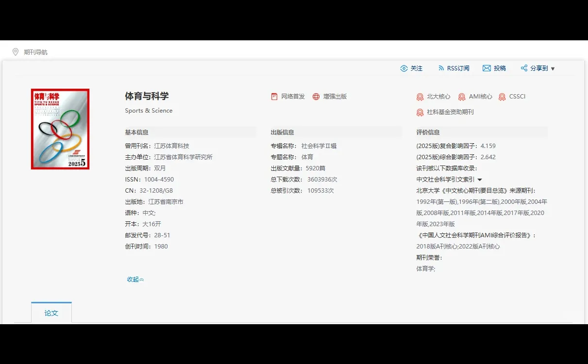This screenshot has width=588, height=364.
Task: Expand the 中文社会科学引文索引 dropdown arrow
Action: [x=480, y=179]
